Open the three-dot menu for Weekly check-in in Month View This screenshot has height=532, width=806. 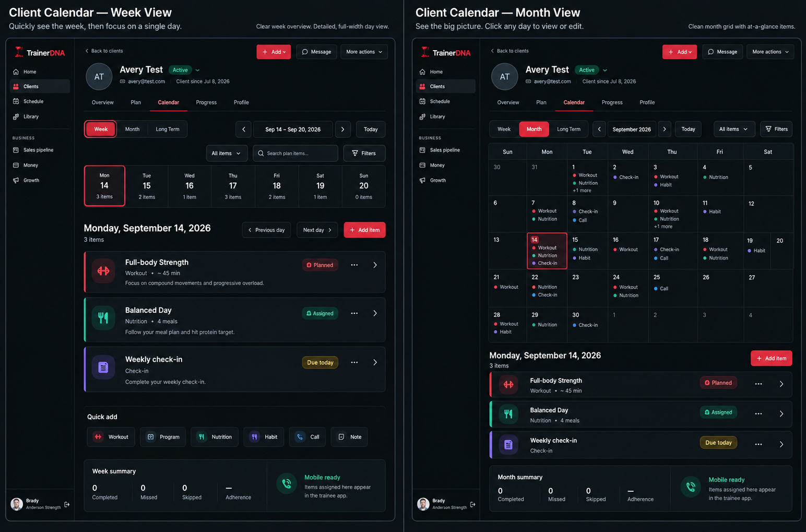click(x=758, y=444)
